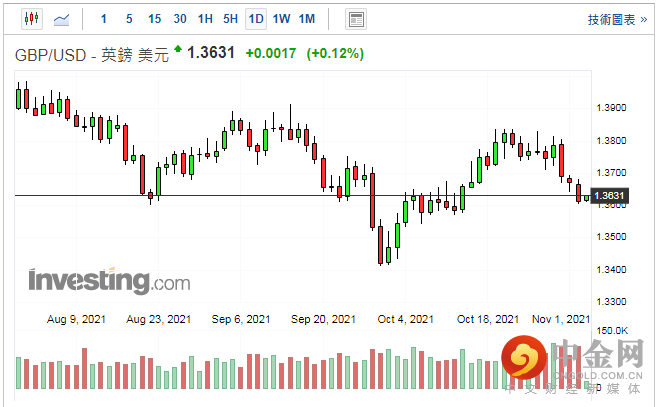Image resolution: width=658 pixels, height=407 pixels.
Task: Choose the 1H timeframe
Action: [x=205, y=18]
